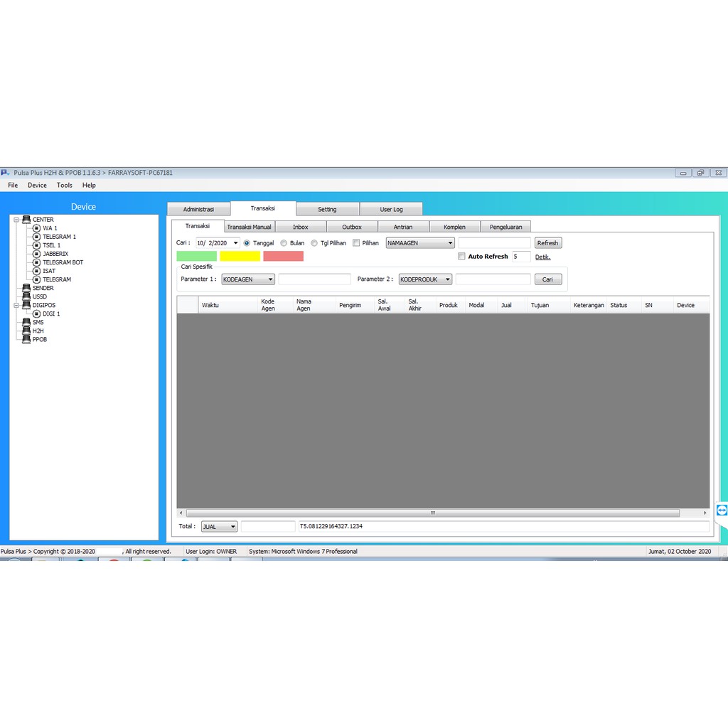Click the horizontal scrollbar of the table

click(x=433, y=513)
